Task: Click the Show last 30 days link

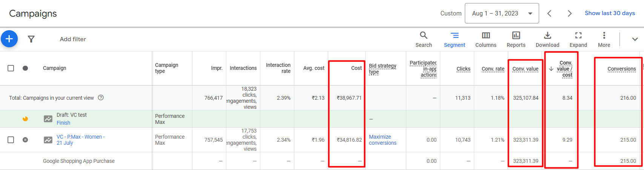Action: point(610,13)
